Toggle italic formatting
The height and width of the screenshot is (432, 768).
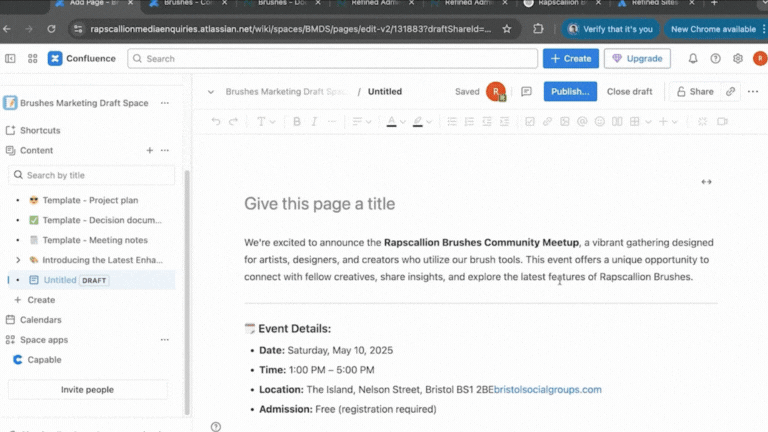[314, 121]
